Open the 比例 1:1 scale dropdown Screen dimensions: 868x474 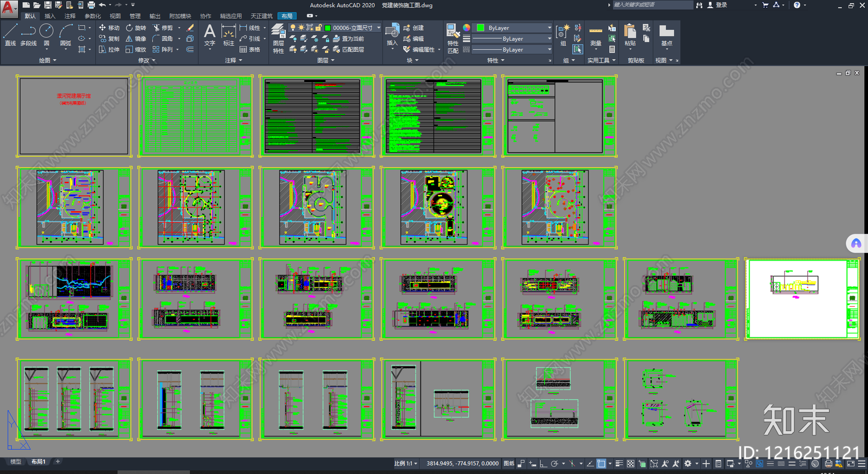coord(406,464)
